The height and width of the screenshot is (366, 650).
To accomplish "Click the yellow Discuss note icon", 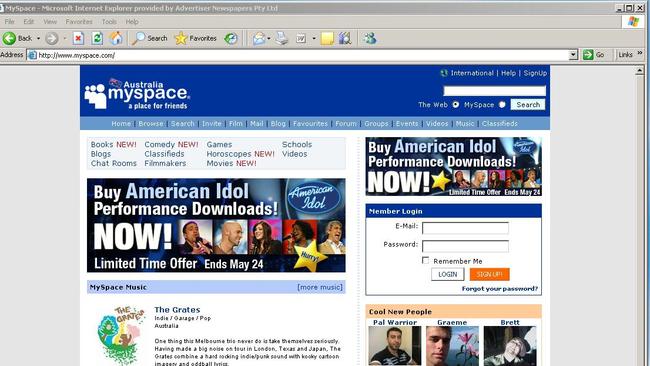I will (x=327, y=39).
